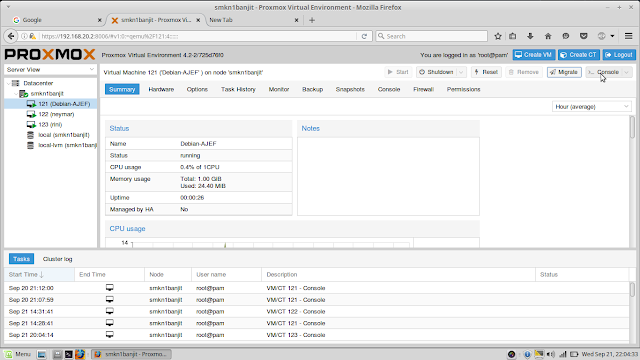The width and height of the screenshot is (640, 360).
Task: Click the monitor icon for Sep 20 21:12:00
Action: (x=109, y=288)
